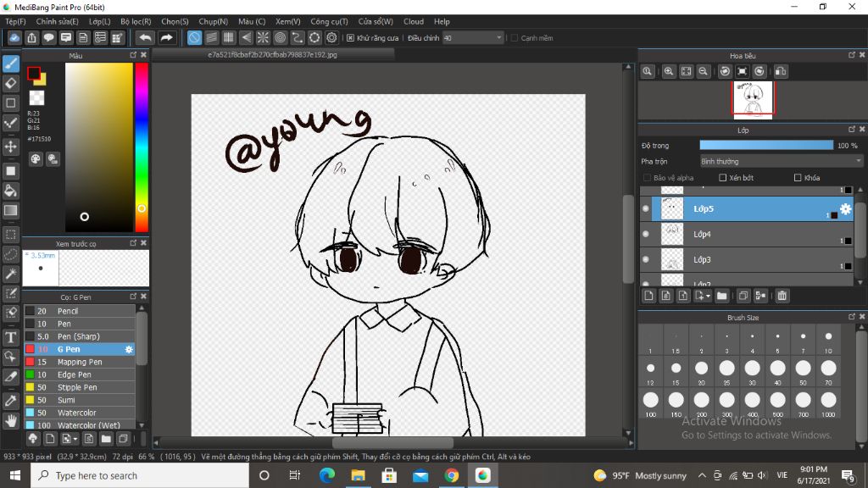Viewport: 868px width, 488px height.
Task: Click the Windows search box
Action: 140,475
